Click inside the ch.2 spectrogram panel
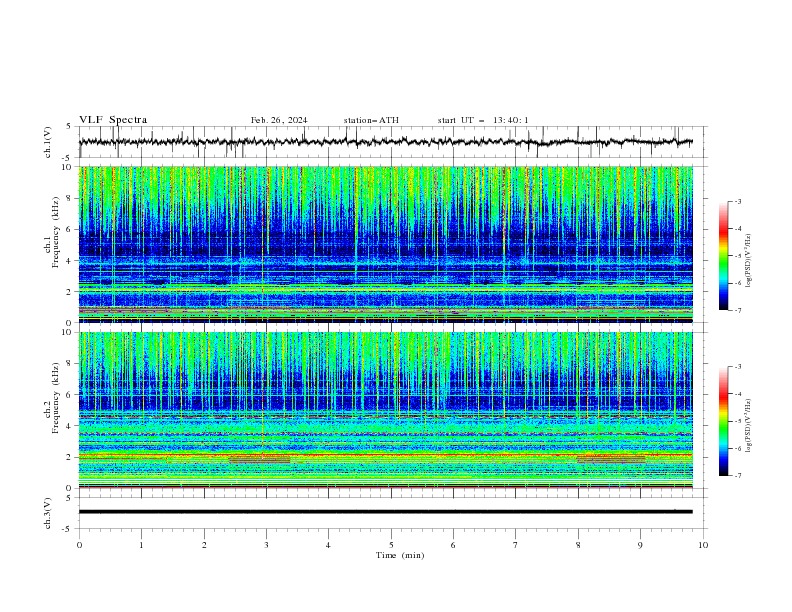 pyautogui.click(x=386, y=410)
